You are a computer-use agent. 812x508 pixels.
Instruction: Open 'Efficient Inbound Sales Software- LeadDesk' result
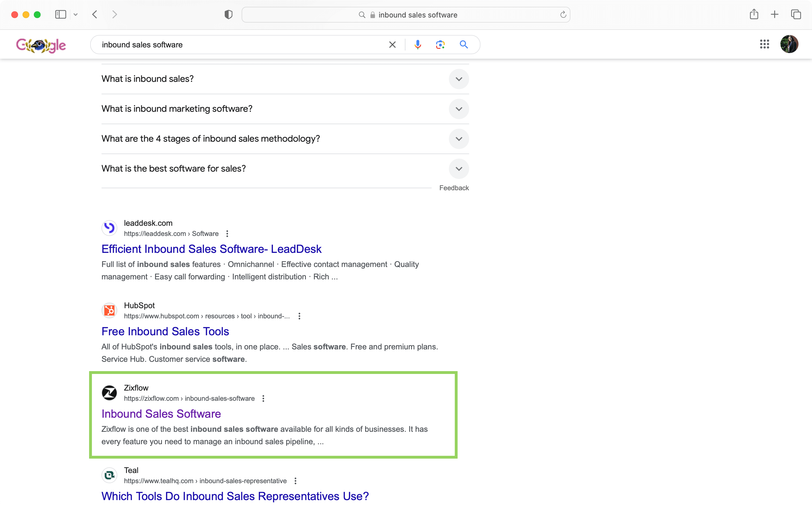[211, 249]
